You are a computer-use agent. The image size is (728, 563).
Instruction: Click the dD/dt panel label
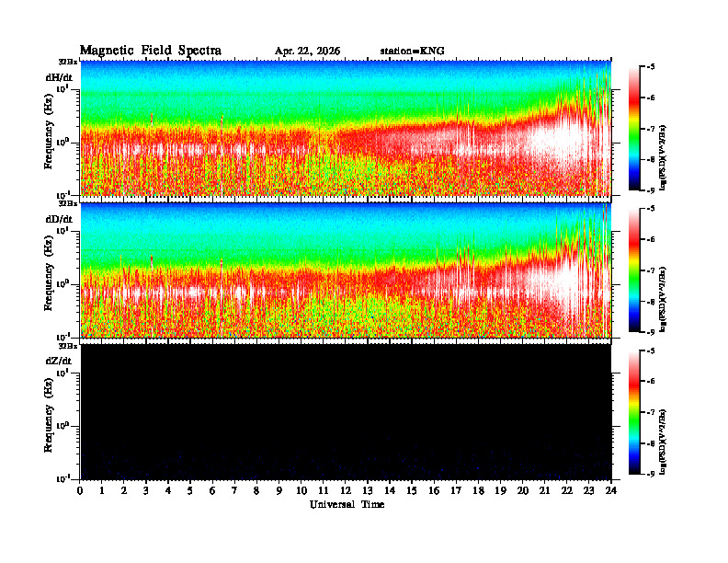coord(59,219)
